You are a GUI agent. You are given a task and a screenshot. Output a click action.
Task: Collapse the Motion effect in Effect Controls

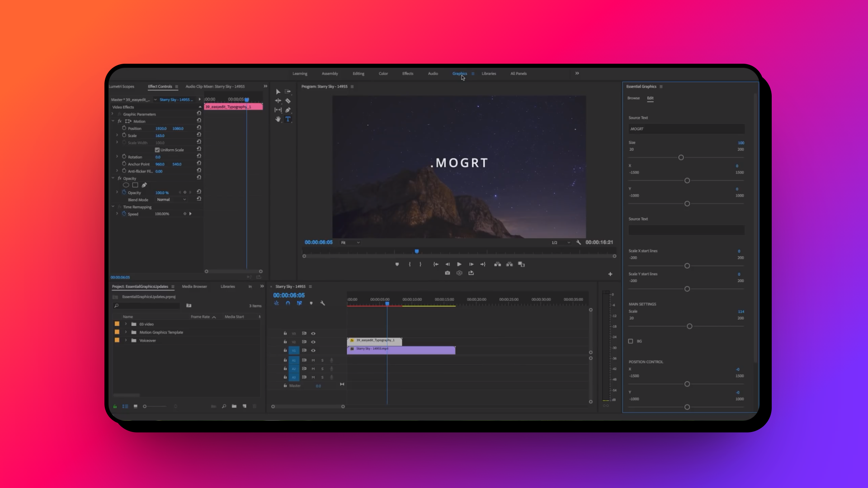[x=113, y=121]
